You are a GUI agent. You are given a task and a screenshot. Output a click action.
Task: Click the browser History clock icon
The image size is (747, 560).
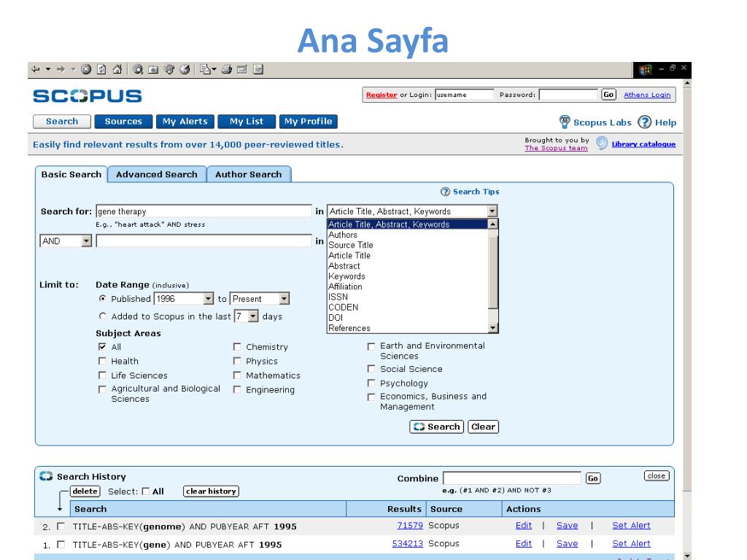pos(185,69)
